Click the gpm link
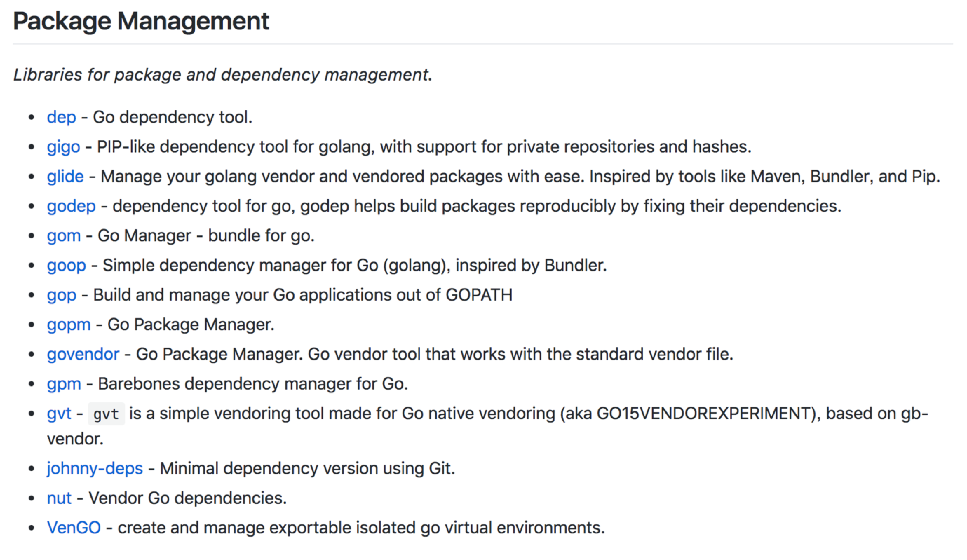Screen dimensions: 967x560 (64, 384)
